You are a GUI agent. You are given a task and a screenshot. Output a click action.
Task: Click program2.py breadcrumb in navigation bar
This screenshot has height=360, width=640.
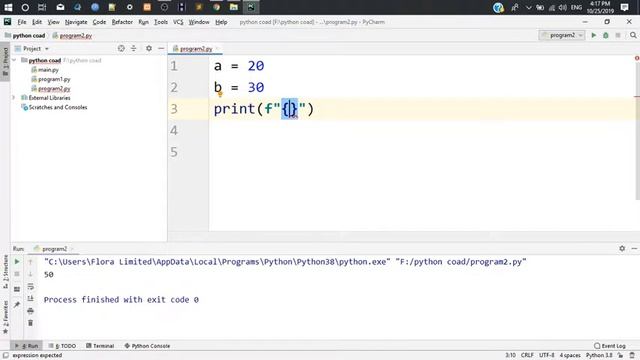point(72,36)
